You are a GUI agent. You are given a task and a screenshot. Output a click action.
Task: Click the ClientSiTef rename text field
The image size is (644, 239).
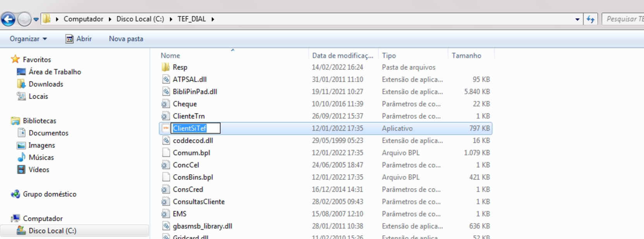point(196,128)
